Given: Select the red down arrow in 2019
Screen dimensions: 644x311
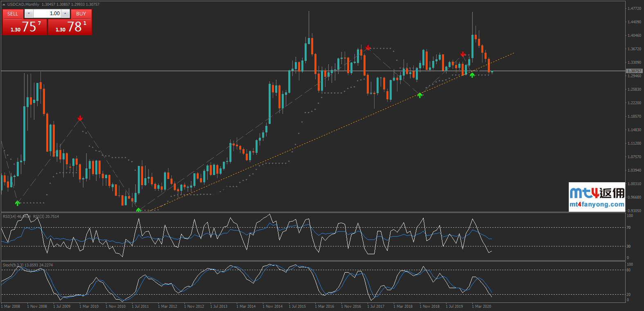Looking at the screenshot, I should coord(463,54).
